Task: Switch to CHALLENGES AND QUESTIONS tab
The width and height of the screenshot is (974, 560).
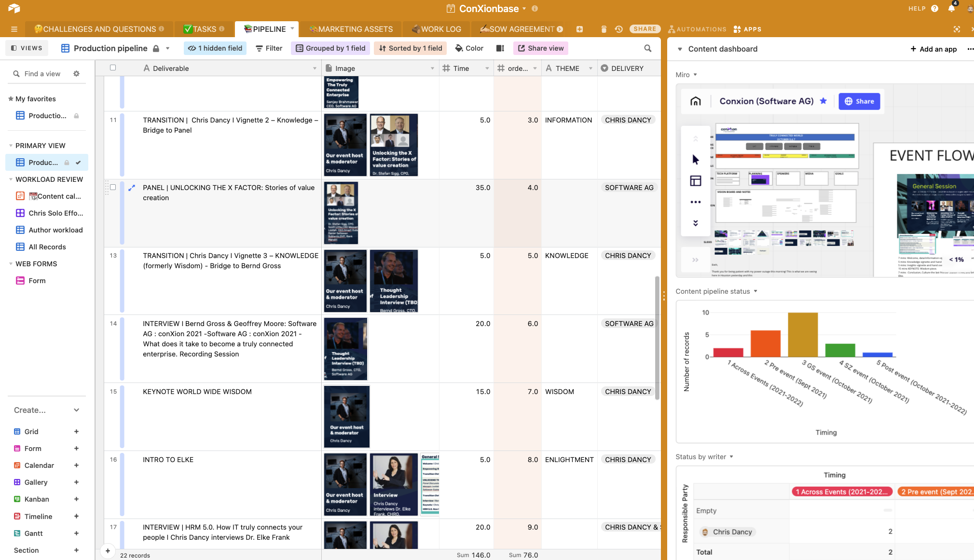Action: pos(99,29)
